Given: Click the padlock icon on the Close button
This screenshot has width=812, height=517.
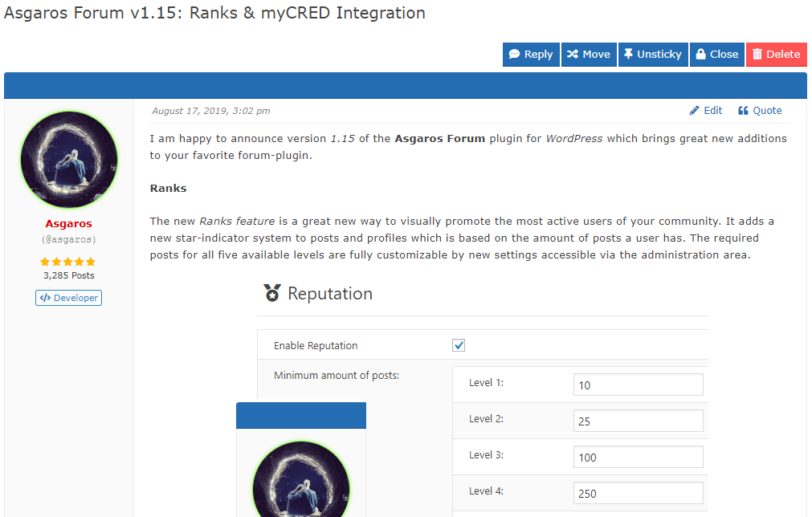Looking at the screenshot, I should coord(700,54).
